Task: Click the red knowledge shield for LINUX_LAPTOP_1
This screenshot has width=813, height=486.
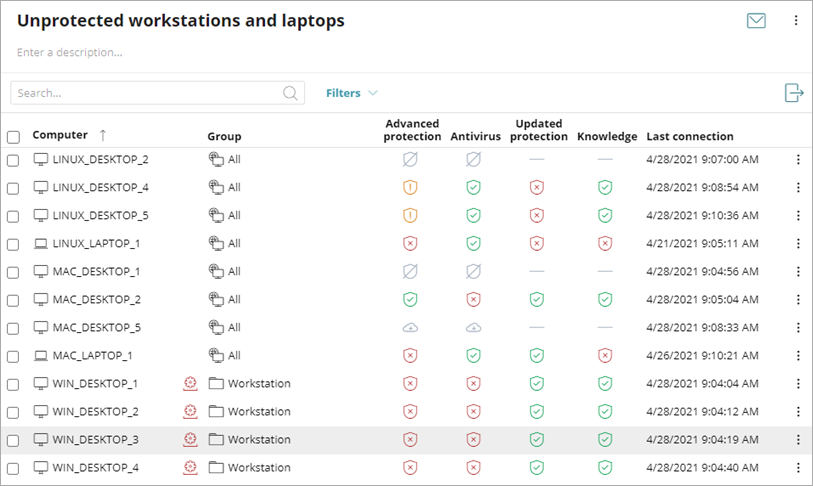Action: 604,243
